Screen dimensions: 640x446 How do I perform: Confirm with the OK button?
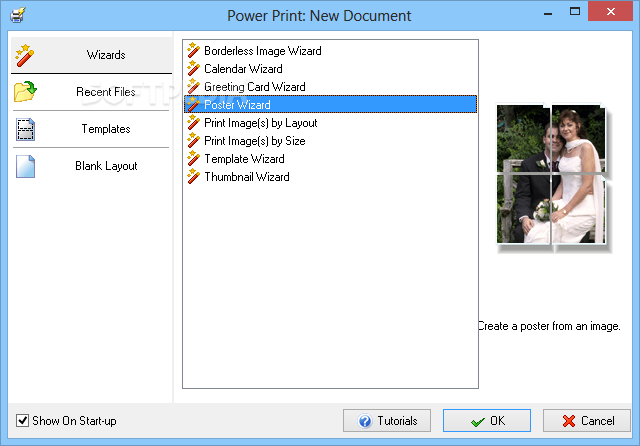[487, 420]
